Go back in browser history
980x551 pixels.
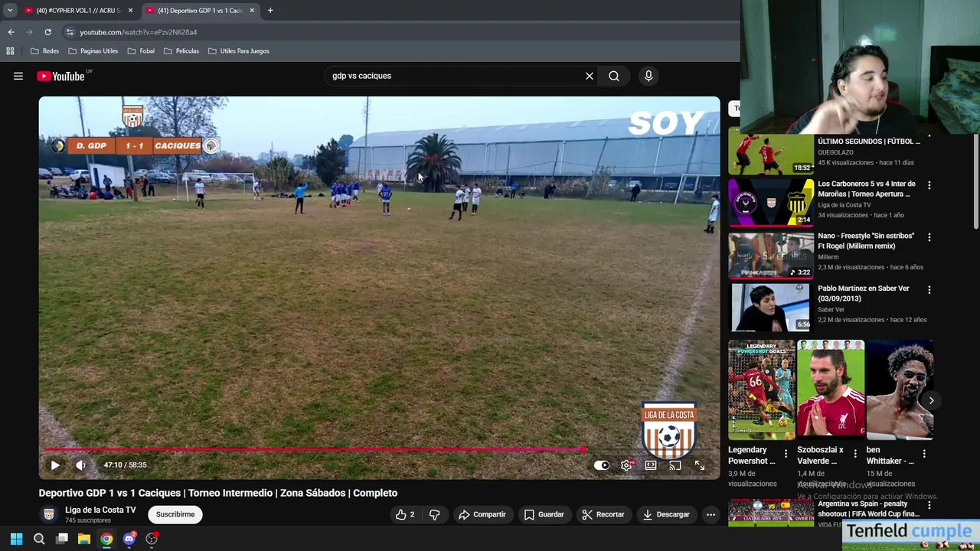[x=11, y=32]
